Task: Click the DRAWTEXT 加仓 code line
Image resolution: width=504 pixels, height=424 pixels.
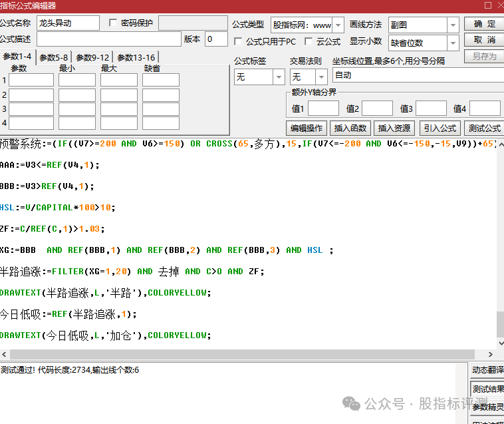Action: (106, 335)
